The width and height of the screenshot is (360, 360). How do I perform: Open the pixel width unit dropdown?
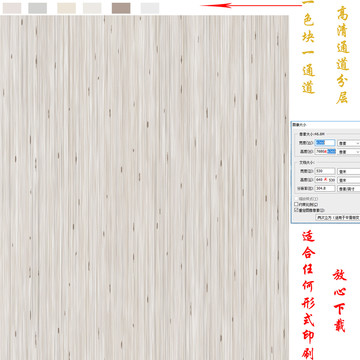[x=349, y=143]
